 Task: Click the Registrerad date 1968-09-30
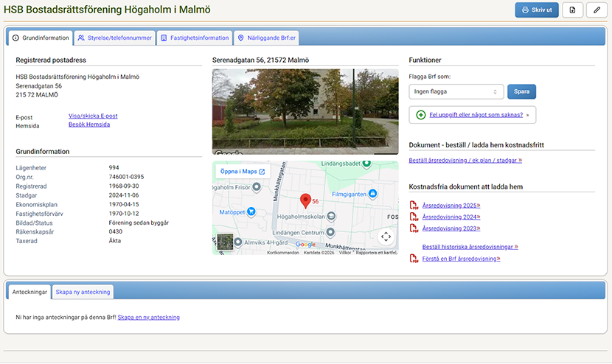pyautogui.click(x=124, y=186)
